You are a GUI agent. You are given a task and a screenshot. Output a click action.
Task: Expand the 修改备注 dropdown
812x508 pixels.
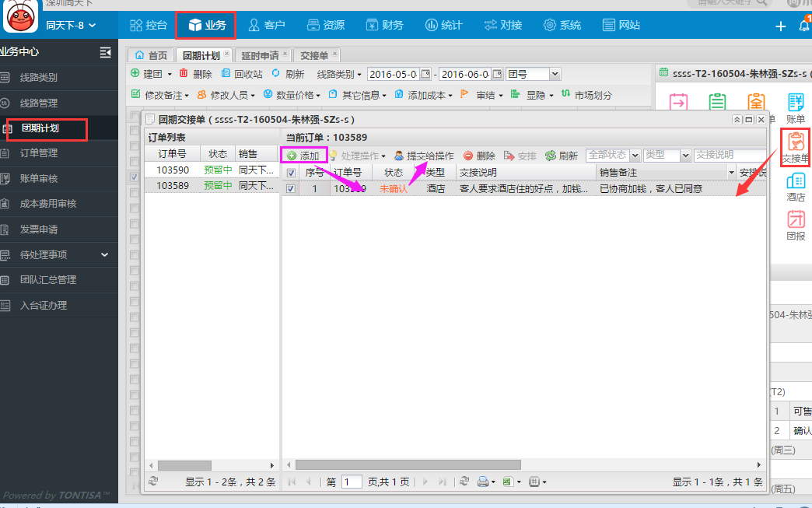click(x=160, y=95)
